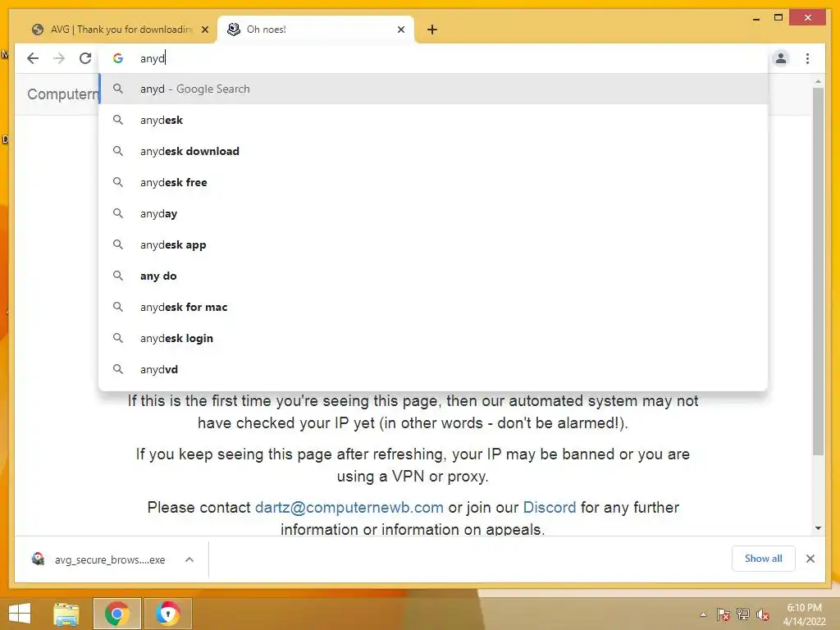840x630 pixels.
Task: Open the Chrome three-dot menu
Action: pyautogui.click(x=807, y=58)
